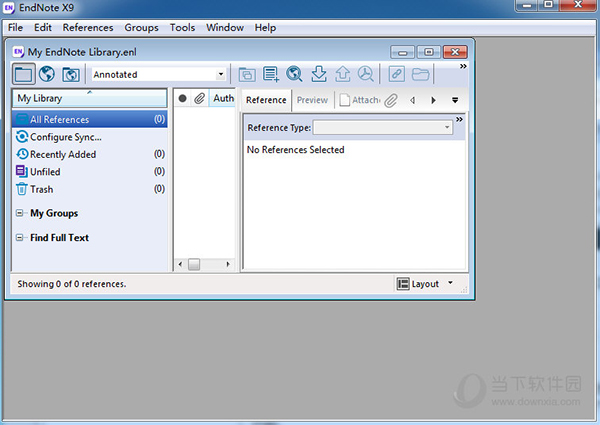Click Export upload-arrow icon
Viewport: 600px width, 425px height.
(342, 74)
